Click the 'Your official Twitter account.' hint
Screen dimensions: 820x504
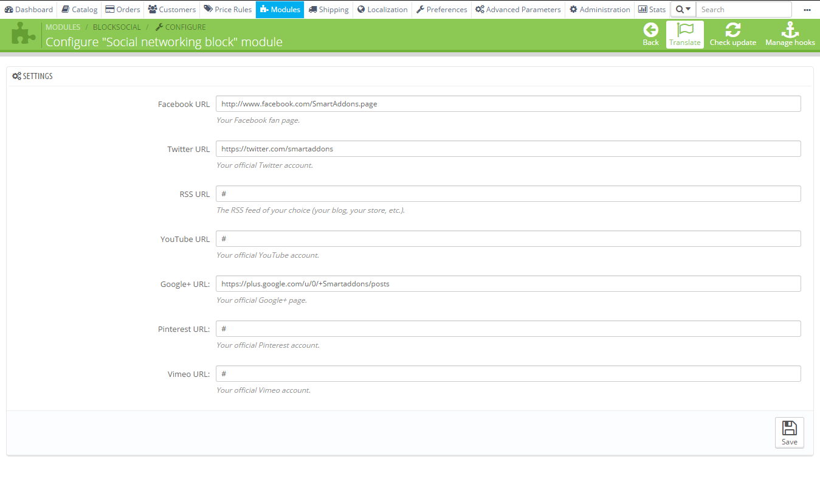(264, 165)
